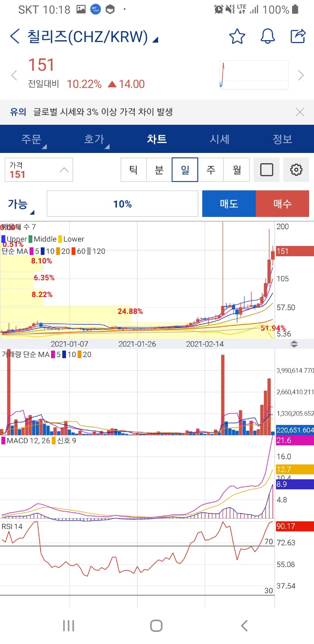Screen dimensions: 314x644
Task: Tap the 신호 9 legend label
Action: 66,441
